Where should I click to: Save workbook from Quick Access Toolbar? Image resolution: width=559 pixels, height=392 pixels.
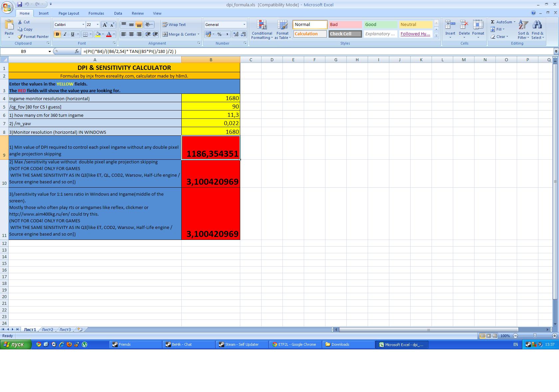click(x=20, y=4)
